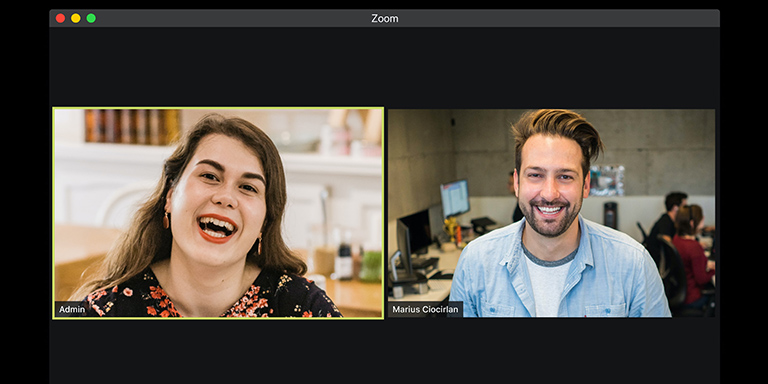Click the "Admin" participant name label

72,310
